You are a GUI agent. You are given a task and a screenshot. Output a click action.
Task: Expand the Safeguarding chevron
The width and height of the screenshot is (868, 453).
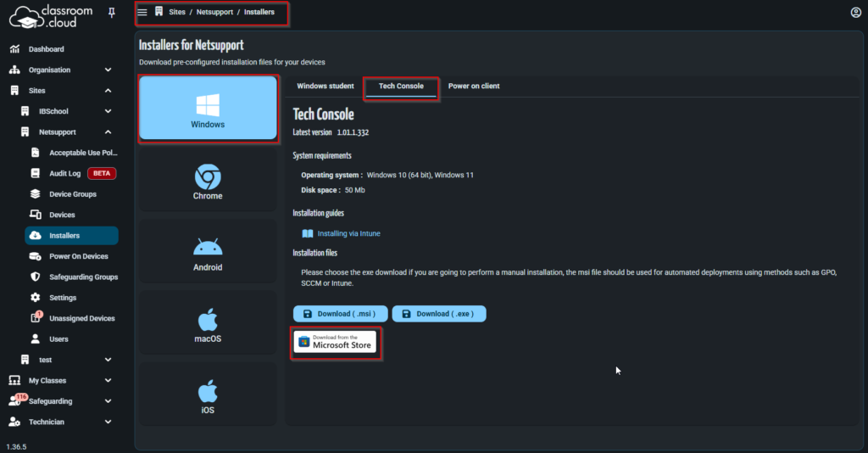point(108,401)
